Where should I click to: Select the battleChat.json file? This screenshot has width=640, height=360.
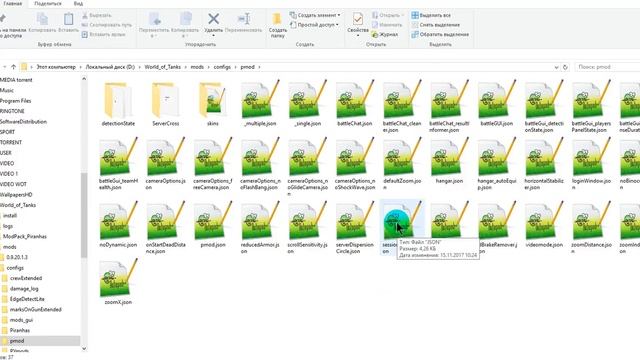[x=355, y=104]
